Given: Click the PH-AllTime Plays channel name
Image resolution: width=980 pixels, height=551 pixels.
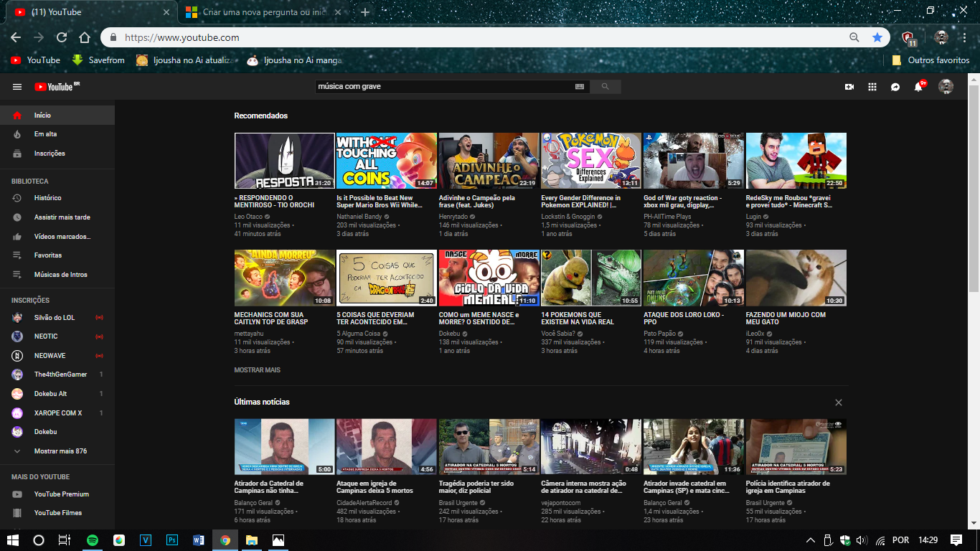Looking at the screenshot, I should click(667, 217).
